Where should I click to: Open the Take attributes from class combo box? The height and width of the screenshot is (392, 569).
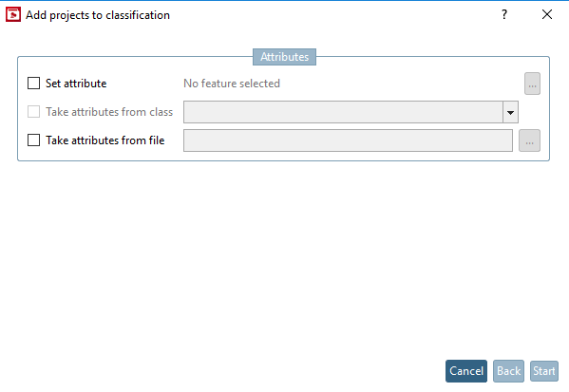[x=351, y=112]
